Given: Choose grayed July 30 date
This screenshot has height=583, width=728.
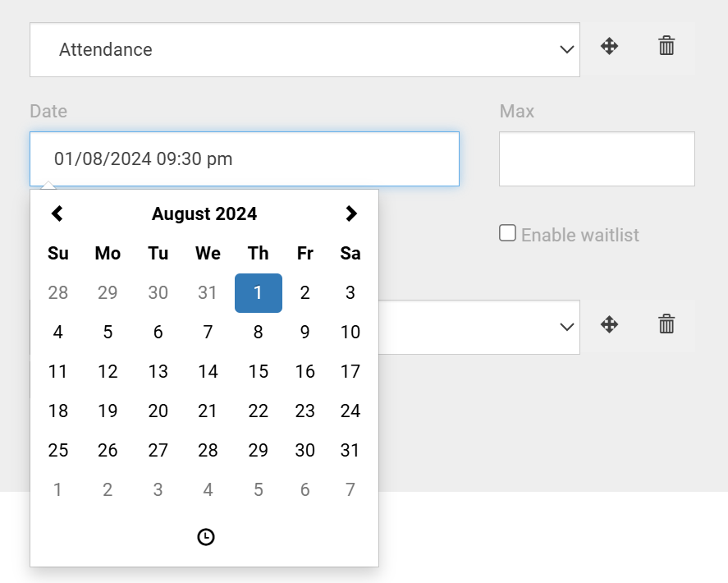Looking at the screenshot, I should [158, 292].
